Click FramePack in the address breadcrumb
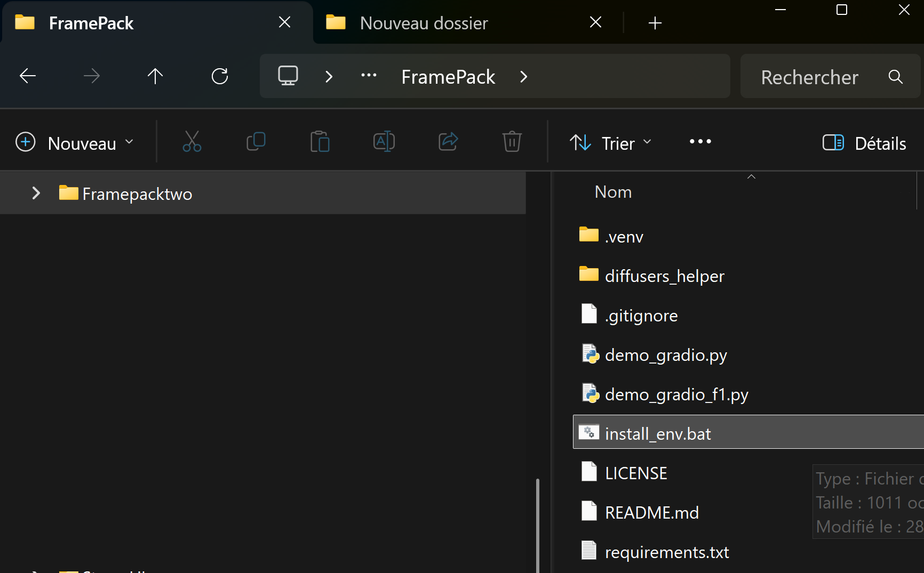Screen dimensions: 924x573 448,77
